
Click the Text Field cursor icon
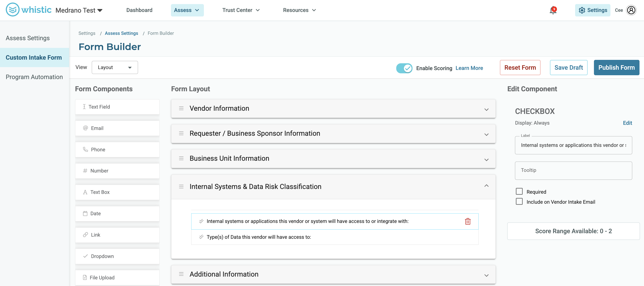click(84, 107)
